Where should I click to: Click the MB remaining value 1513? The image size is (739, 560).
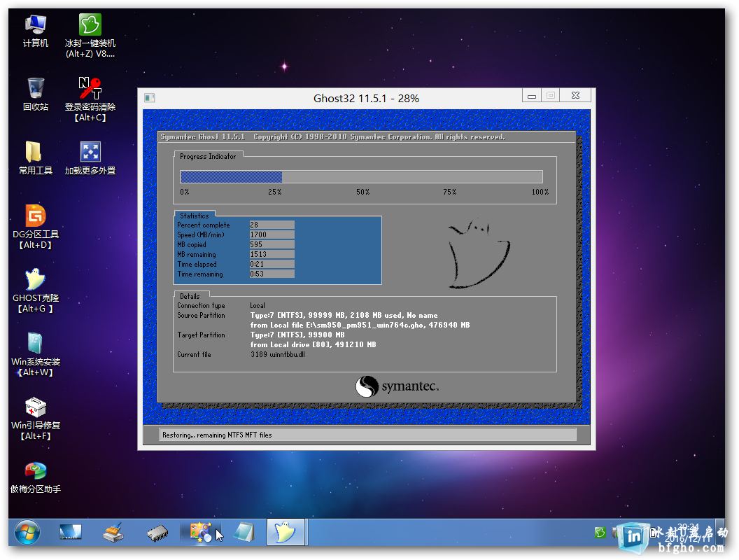point(272,255)
